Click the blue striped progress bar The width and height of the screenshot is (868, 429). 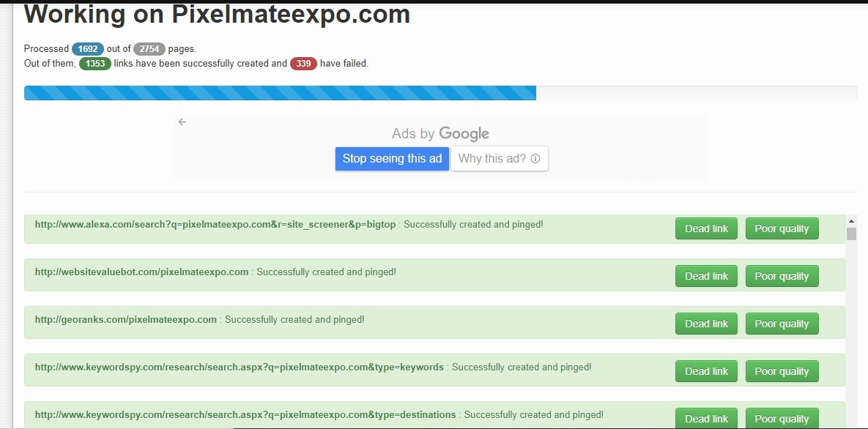280,93
